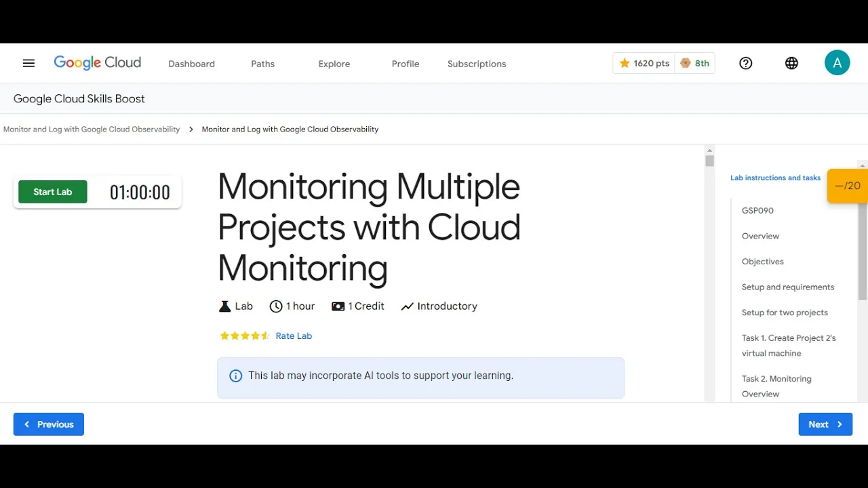Jump to GSP090 section

click(757, 211)
